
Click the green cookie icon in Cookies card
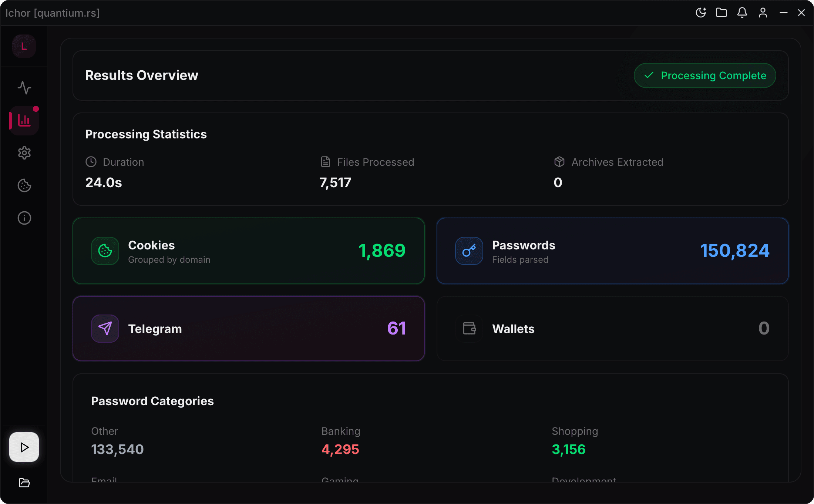[105, 251]
